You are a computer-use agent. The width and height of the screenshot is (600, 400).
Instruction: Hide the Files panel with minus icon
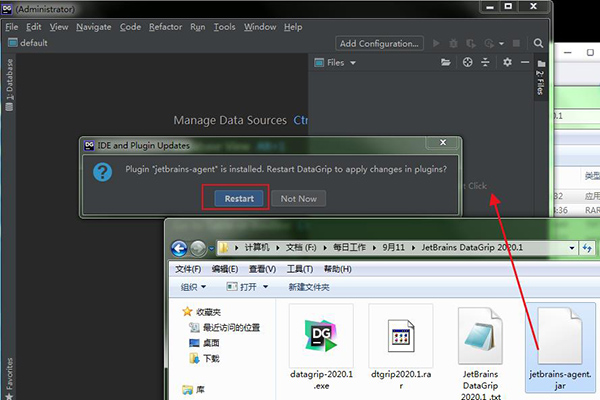click(525, 62)
